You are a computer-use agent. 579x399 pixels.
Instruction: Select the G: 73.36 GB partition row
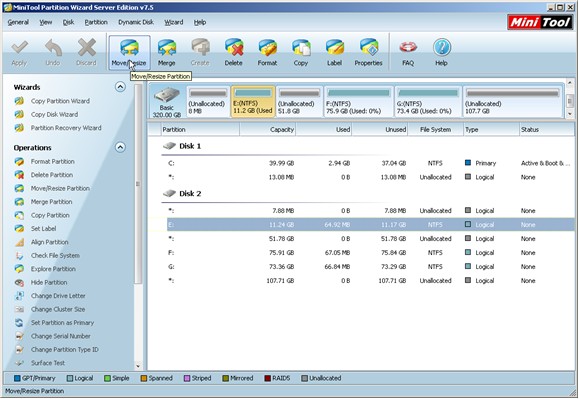point(370,267)
